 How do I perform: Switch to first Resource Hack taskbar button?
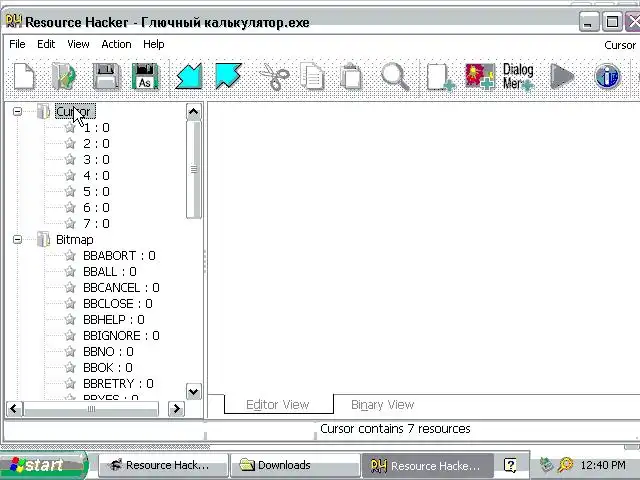pyautogui.click(x=163, y=465)
